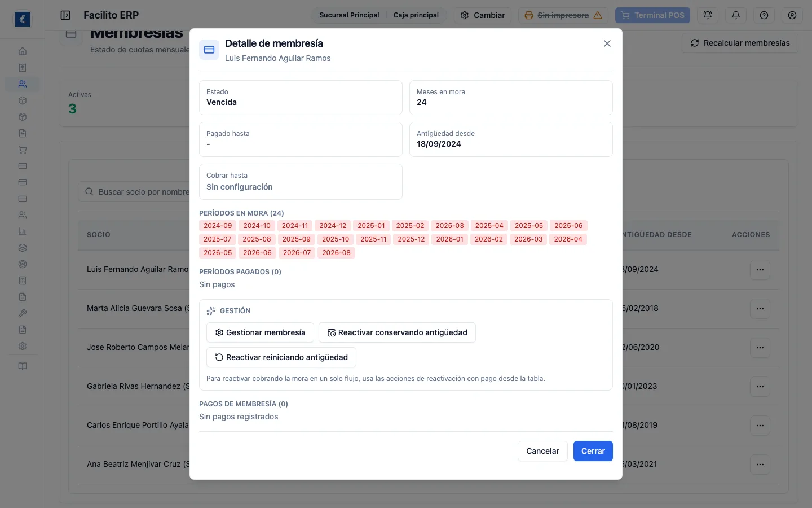This screenshot has height=508, width=812.
Task: Open the shopping cart sidebar icon
Action: click(23, 150)
